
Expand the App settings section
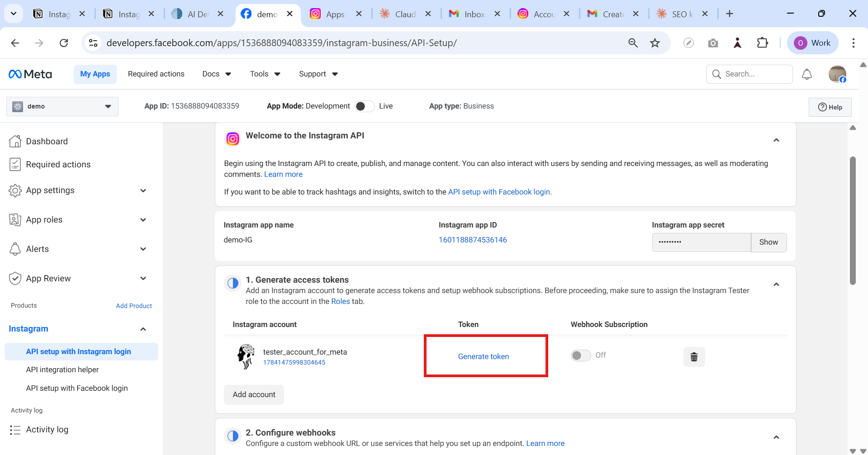point(143,190)
